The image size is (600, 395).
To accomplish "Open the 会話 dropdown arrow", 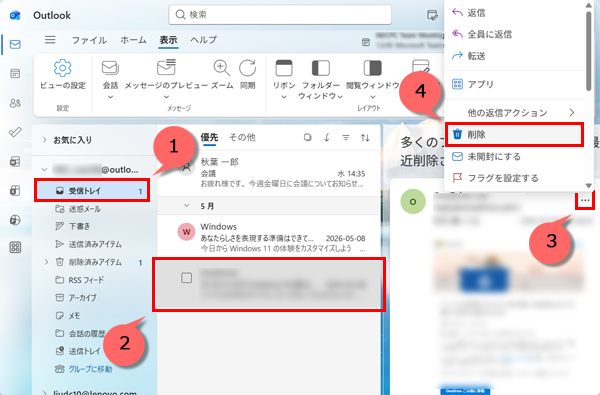I will pos(110,97).
